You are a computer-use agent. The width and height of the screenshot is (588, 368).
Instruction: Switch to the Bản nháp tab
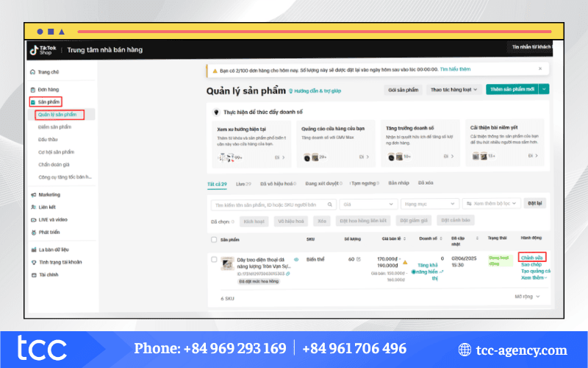[x=398, y=183]
